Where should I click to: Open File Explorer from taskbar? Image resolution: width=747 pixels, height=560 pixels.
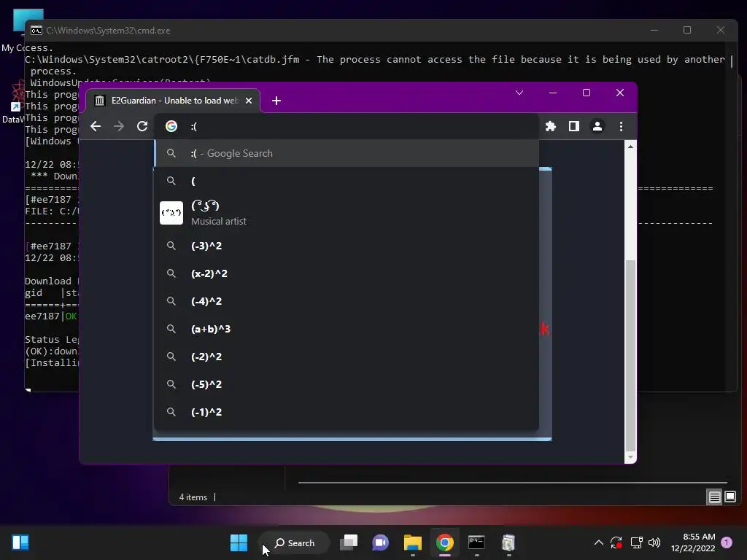[413, 542]
